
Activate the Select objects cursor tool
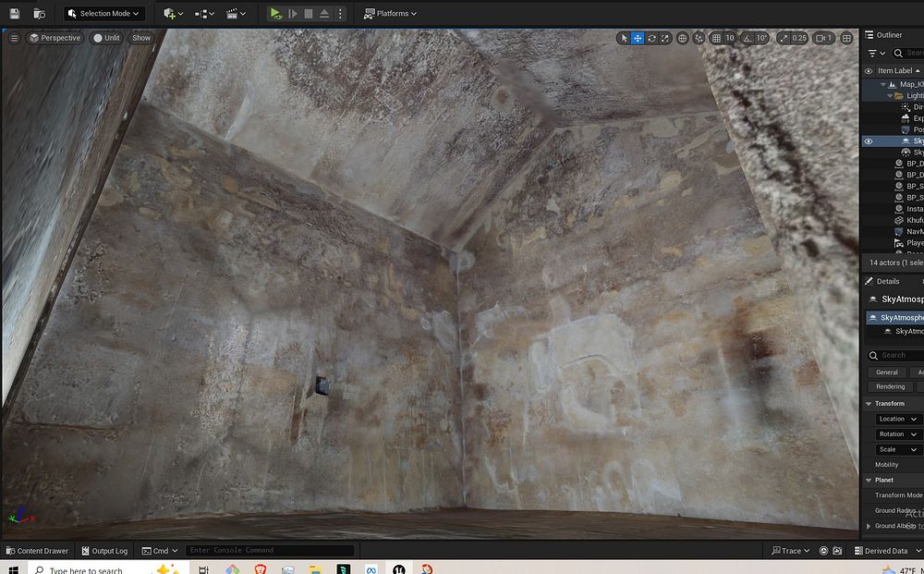pos(624,38)
